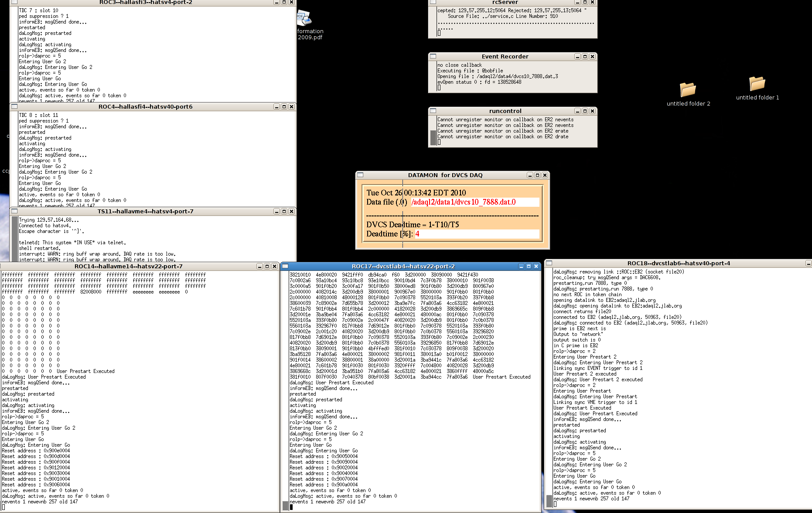Click 'Source File: ../service.c' line in rcServer
The height and width of the screenshot is (513, 812).
click(x=503, y=16)
